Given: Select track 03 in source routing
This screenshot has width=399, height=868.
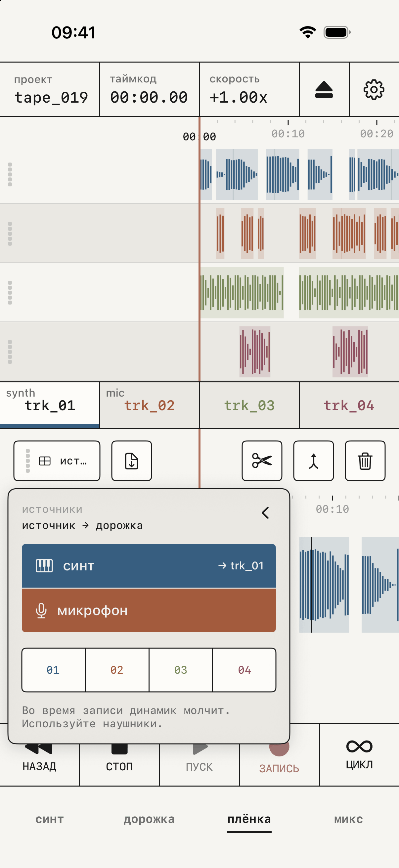Looking at the screenshot, I should pyautogui.click(x=181, y=670).
